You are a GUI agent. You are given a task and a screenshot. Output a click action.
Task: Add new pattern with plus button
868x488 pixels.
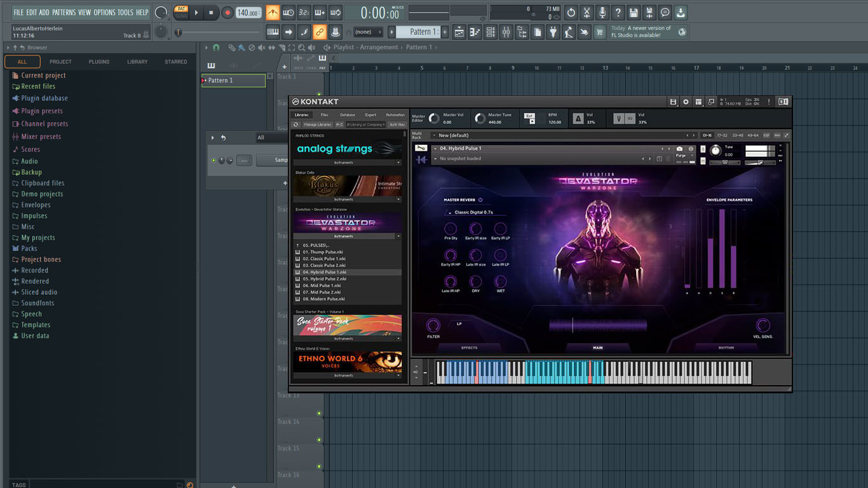[x=445, y=32]
